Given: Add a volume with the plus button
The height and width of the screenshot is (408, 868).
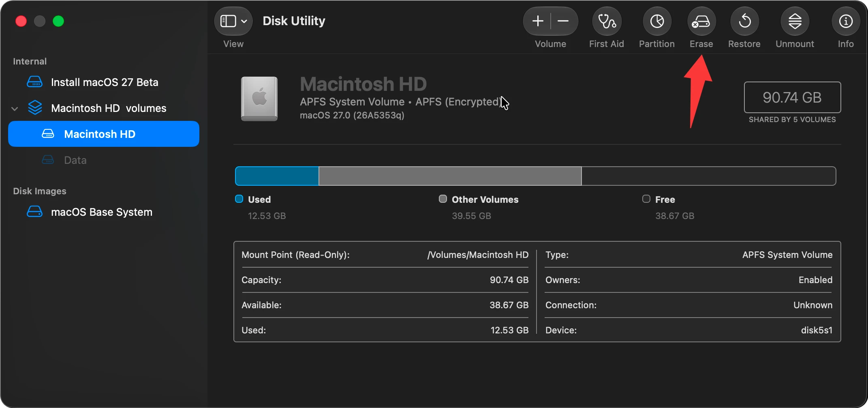Looking at the screenshot, I should point(537,21).
